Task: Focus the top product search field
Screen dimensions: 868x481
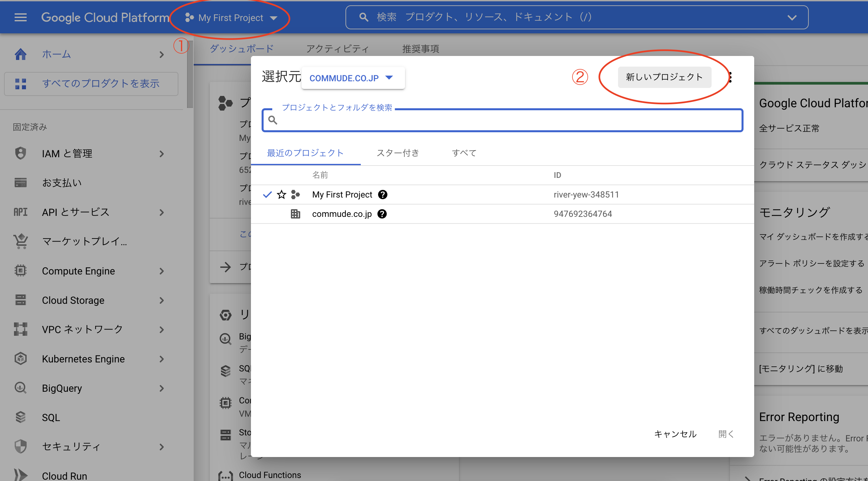Action: tap(577, 17)
